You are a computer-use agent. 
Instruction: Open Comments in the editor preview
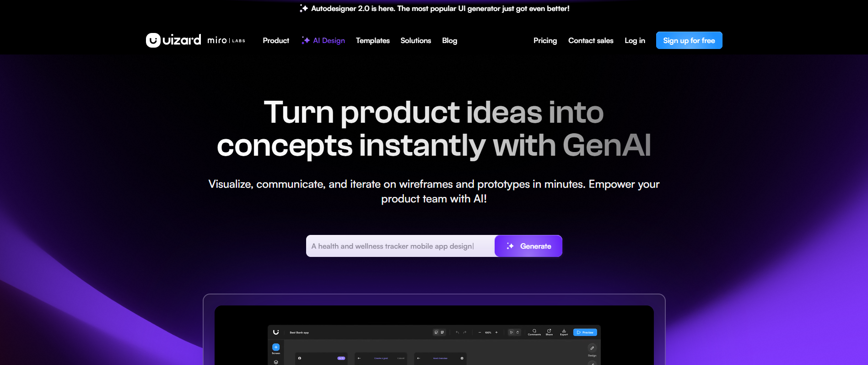(534, 332)
